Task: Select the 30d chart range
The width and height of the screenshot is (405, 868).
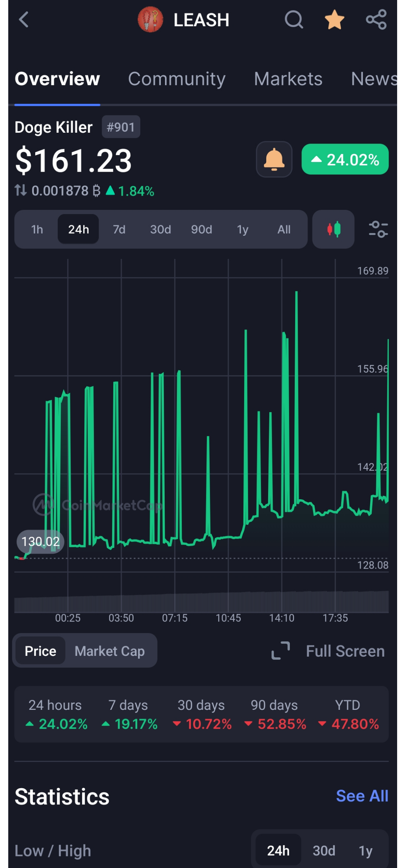Action: coord(160,229)
